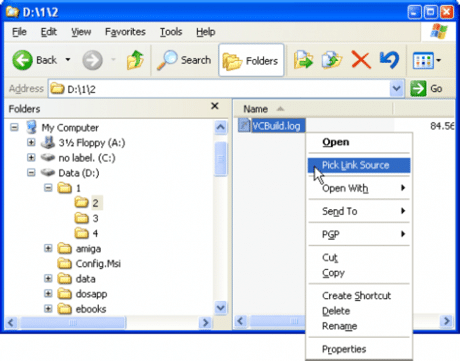
Task: Click the Copy To toolbar icon
Action: [332, 60]
